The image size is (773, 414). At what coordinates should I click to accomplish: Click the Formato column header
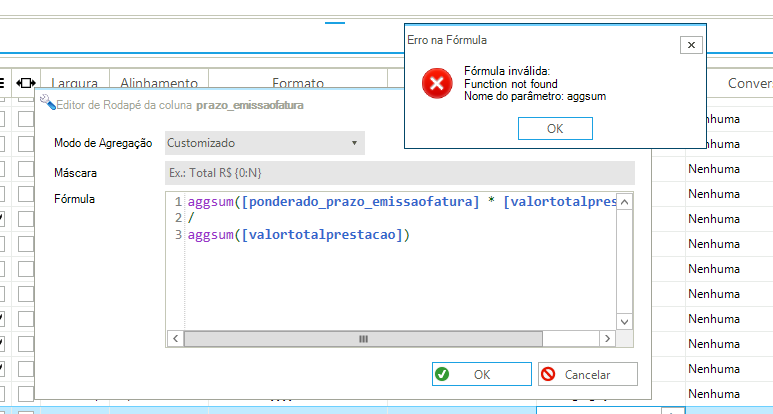pos(298,83)
